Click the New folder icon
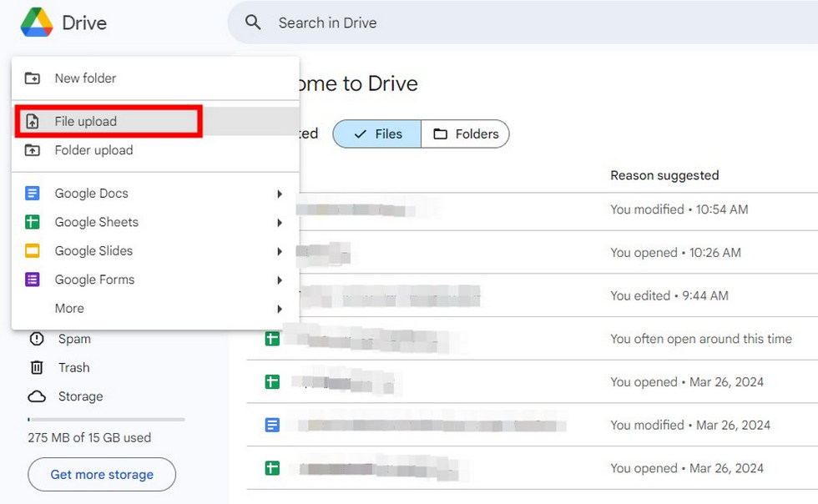The height and width of the screenshot is (504, 818). tap(33, 78)
